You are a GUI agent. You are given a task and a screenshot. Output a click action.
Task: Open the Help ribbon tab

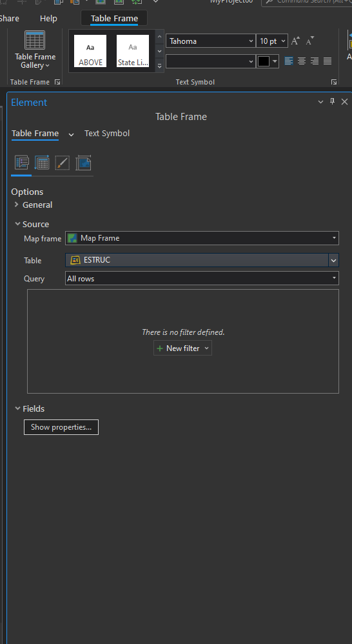click(x=48, y=19)
